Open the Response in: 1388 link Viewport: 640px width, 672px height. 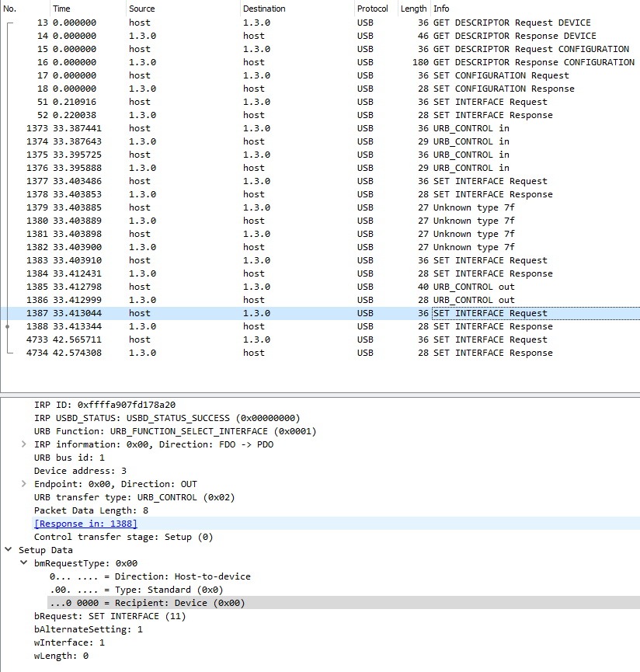coord(85,524)
